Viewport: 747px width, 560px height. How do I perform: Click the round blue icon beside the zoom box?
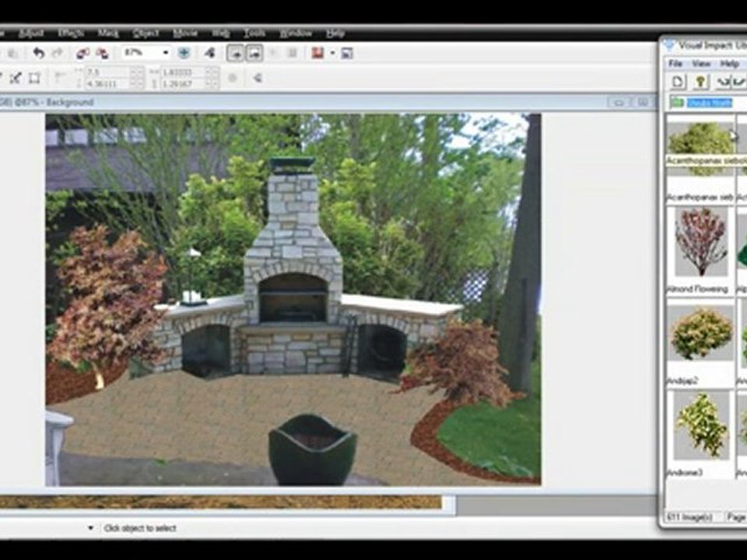point(184,53)
